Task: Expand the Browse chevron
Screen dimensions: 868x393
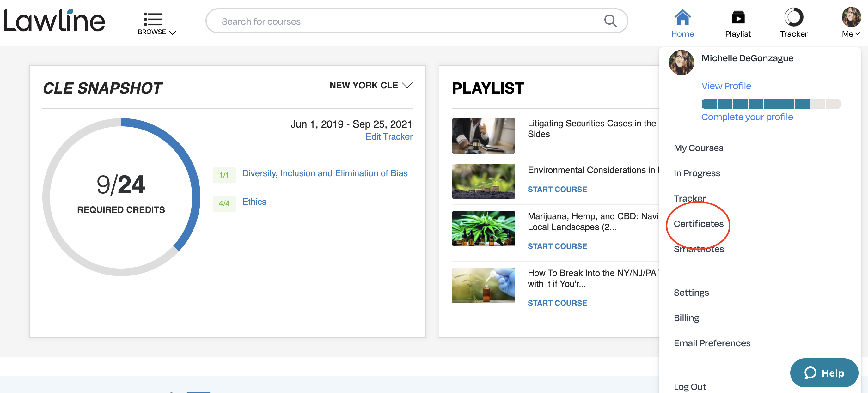Action: 173,33
